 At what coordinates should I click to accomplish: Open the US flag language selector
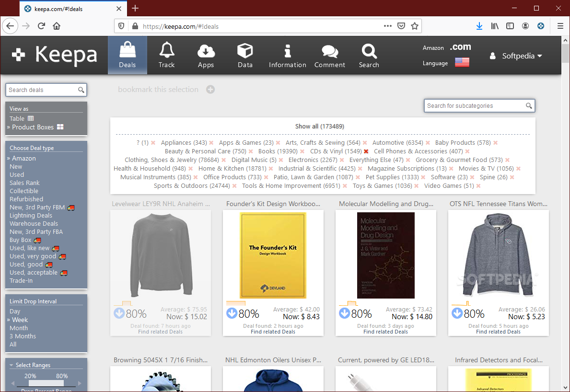462,62
